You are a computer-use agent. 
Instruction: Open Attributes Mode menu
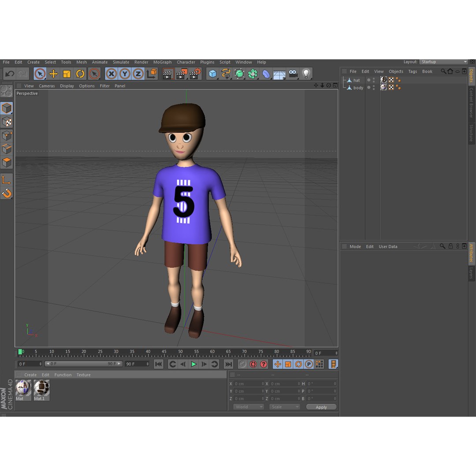click(x=355, y=246)
